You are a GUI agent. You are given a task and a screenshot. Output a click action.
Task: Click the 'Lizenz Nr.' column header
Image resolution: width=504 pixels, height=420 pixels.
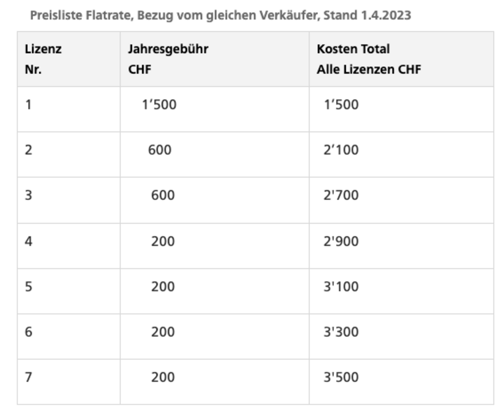[x=43, y=59]
